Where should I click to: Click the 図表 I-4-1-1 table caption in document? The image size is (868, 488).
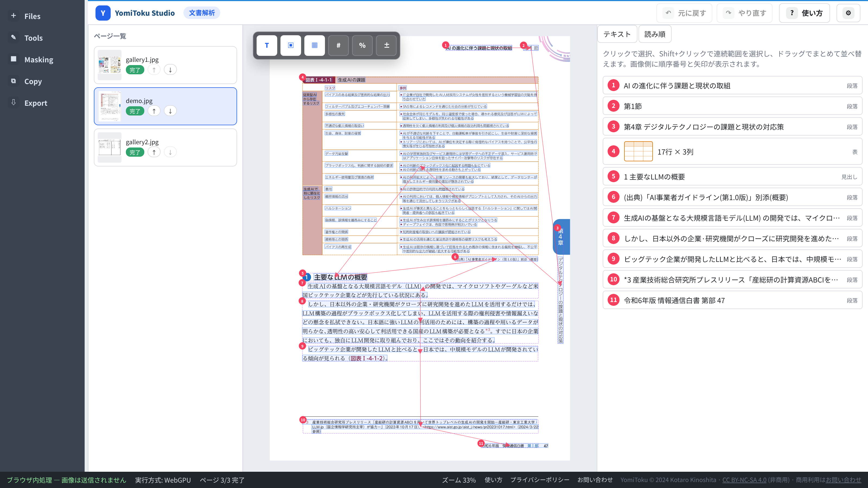319,80
